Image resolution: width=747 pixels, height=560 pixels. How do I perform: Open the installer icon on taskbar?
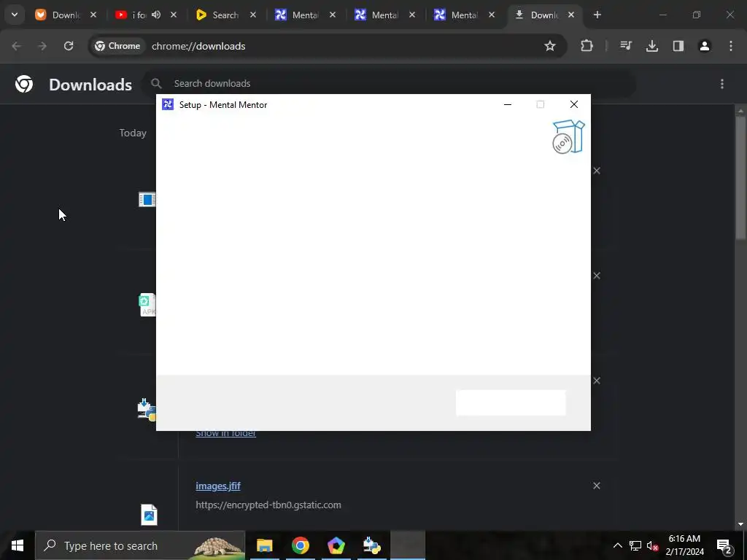pos(371,545)
